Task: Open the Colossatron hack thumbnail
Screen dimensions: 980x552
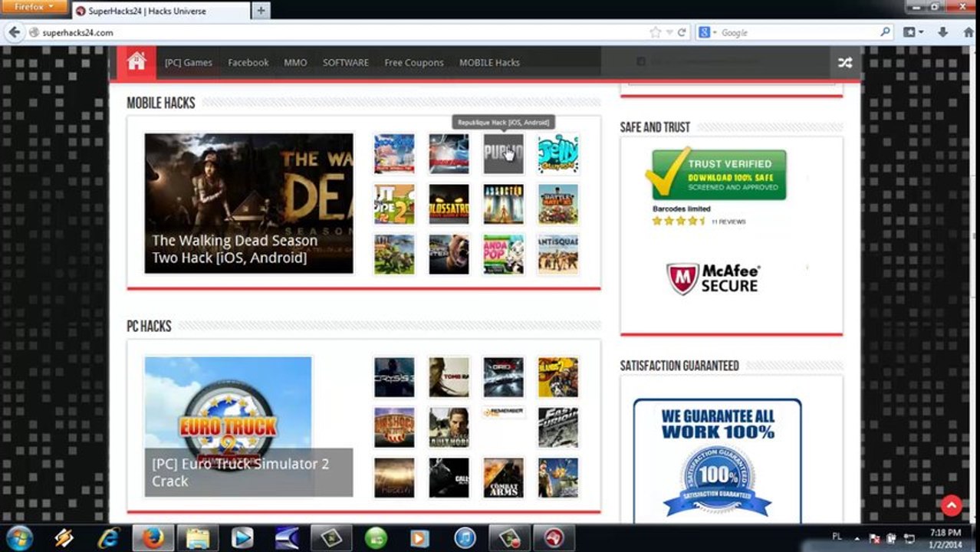Action: coord(449,204)
